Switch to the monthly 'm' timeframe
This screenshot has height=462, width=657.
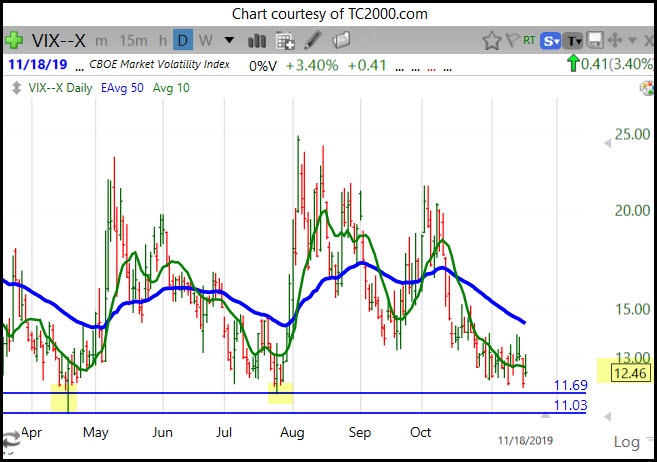tap(101, 41)
